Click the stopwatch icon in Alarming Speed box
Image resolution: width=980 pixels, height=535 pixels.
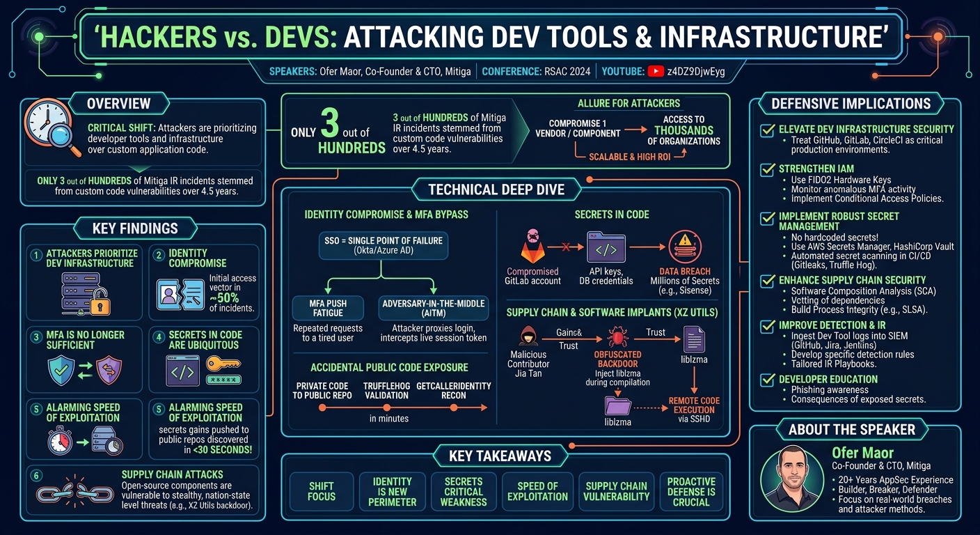tap(59, 441)
